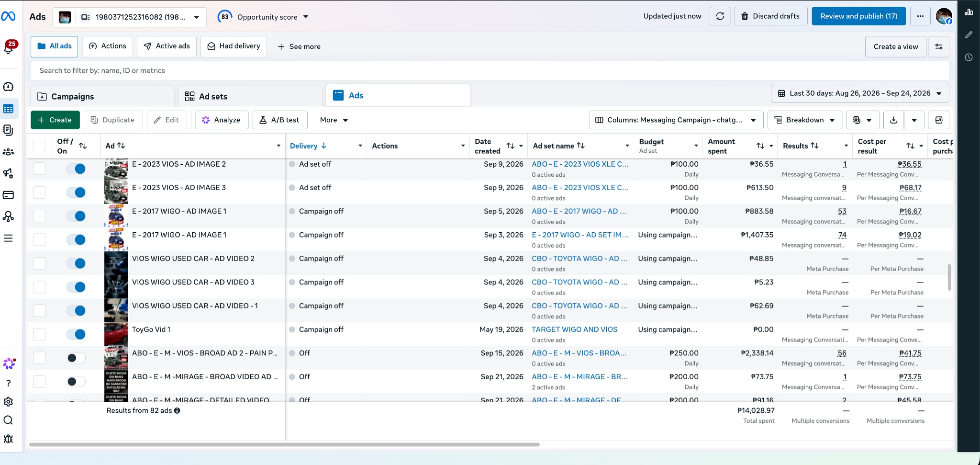Tick the select-all checkbox in table header
980x465 pixels.
click(39, 146)
